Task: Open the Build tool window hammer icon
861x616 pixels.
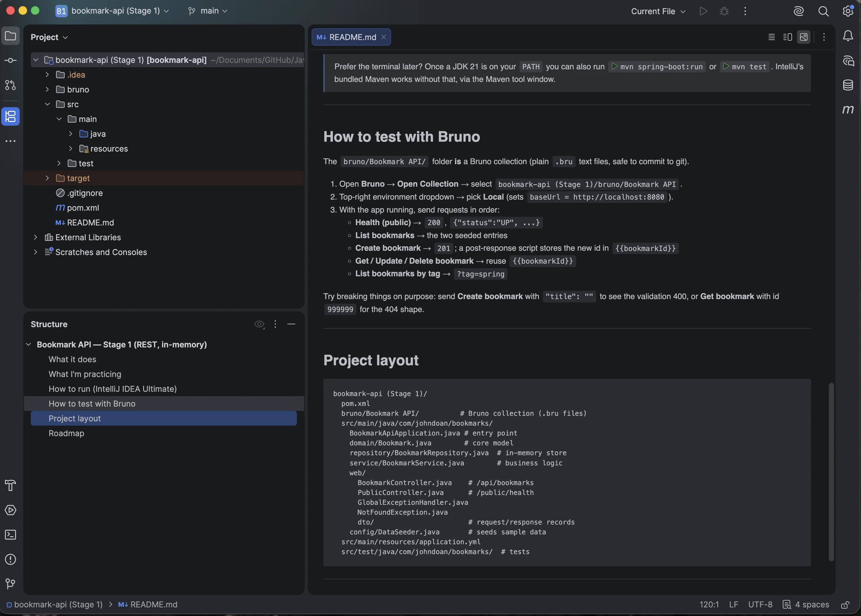Action: (10, 485)
